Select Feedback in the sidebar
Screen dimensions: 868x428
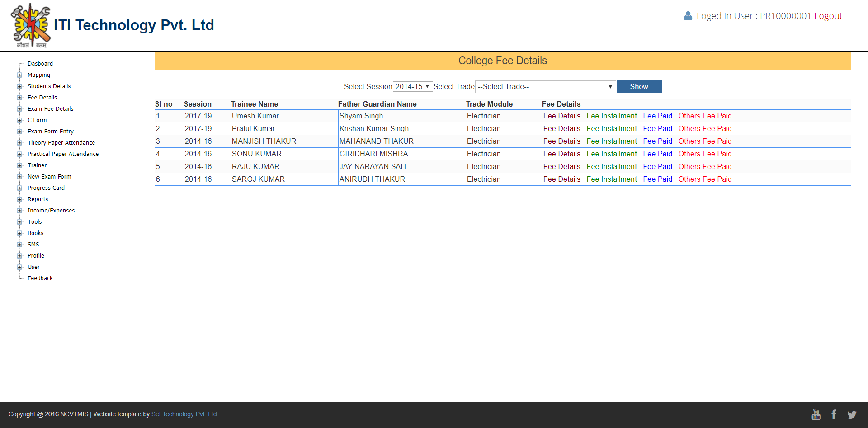pyautogui.click(x=40, y=278)
